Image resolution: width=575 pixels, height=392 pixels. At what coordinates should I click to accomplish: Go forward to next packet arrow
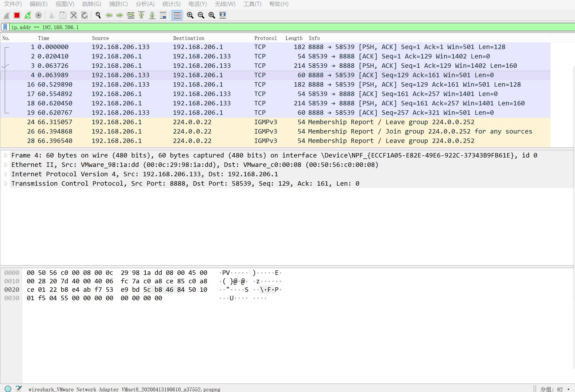[120, 15]
